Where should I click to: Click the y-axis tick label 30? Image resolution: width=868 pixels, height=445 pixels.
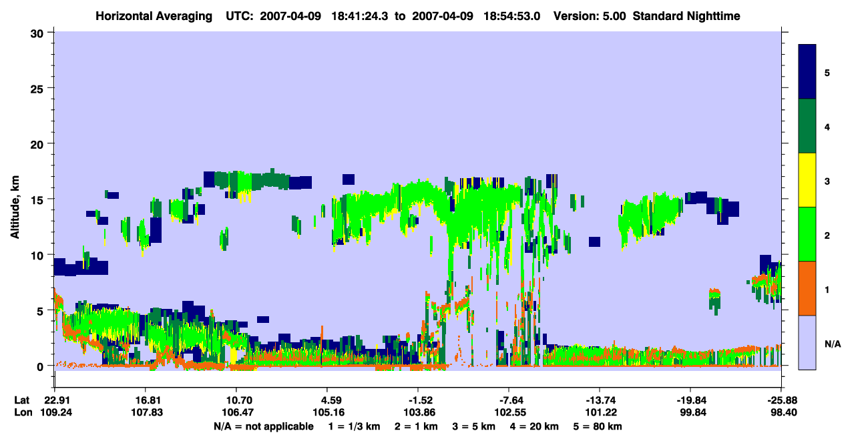39,33
